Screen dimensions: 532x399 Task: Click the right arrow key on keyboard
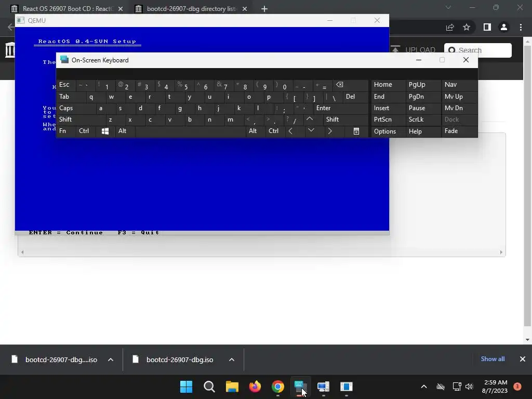point(330,131)
